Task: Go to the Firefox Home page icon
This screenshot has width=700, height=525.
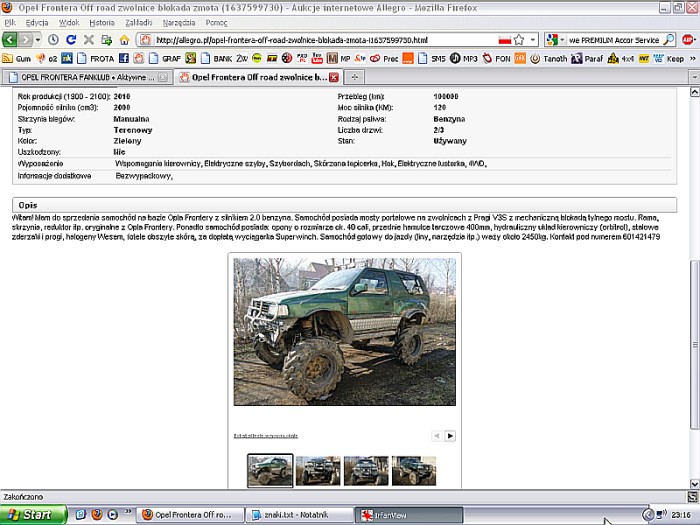Action: tap(124, 40)
